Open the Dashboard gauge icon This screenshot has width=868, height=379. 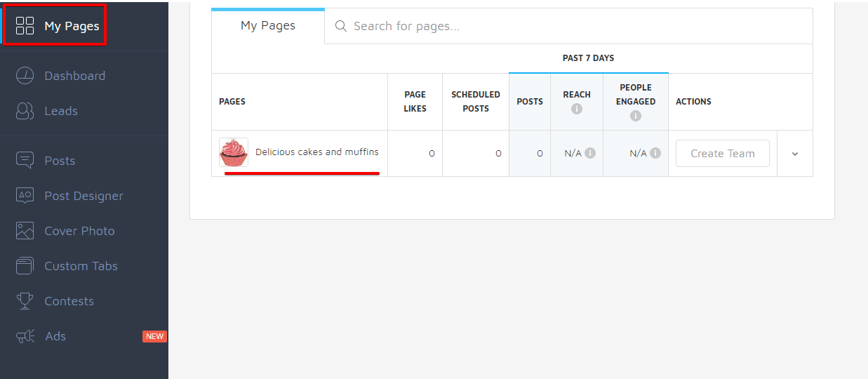tap(25, 76)
